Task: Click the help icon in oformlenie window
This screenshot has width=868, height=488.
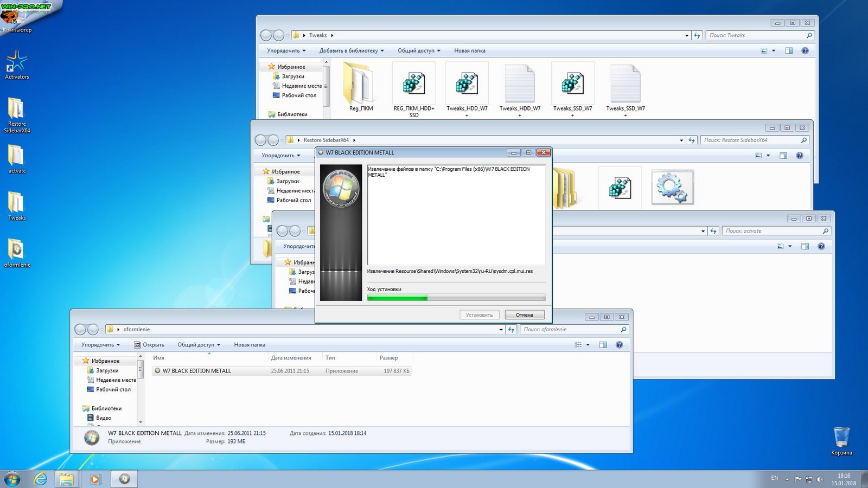Action: click(619, 345)
